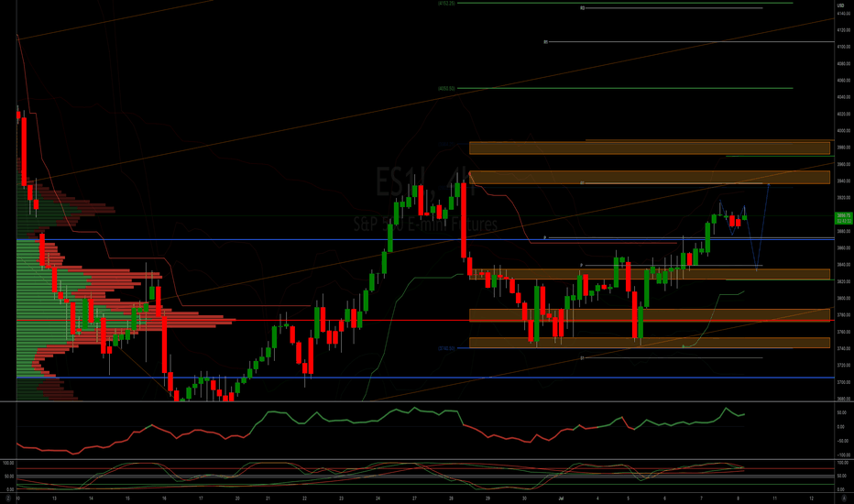This screenshot has width=854, height=504.
Task: Click the S1 pivot label
Action: click(582, 358)
